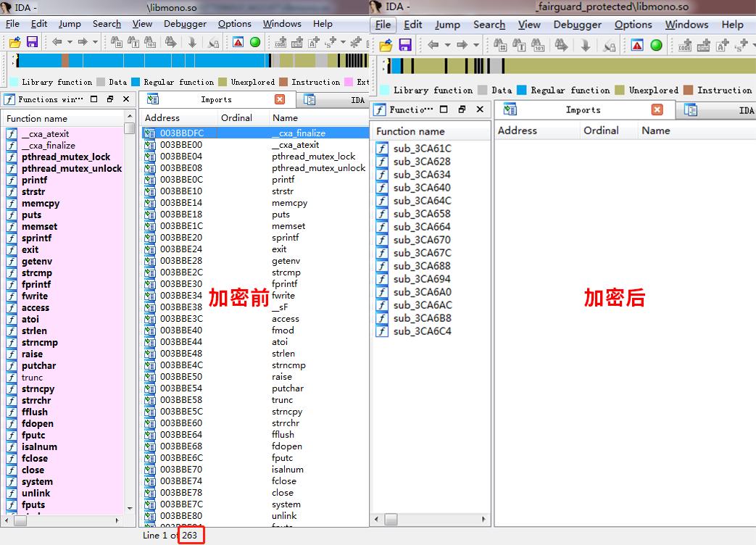Click the green circle icon in right toolbar
Viewport: 756px width, 545px height.
tap(656, 45)
